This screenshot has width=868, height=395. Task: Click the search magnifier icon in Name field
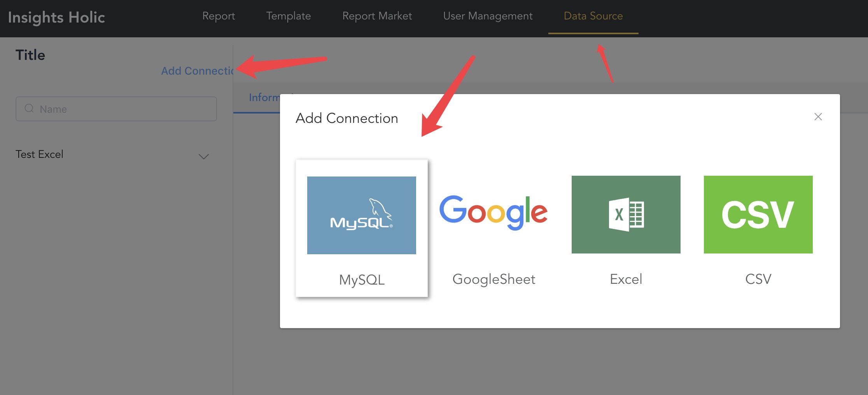[x=29, y=108]
